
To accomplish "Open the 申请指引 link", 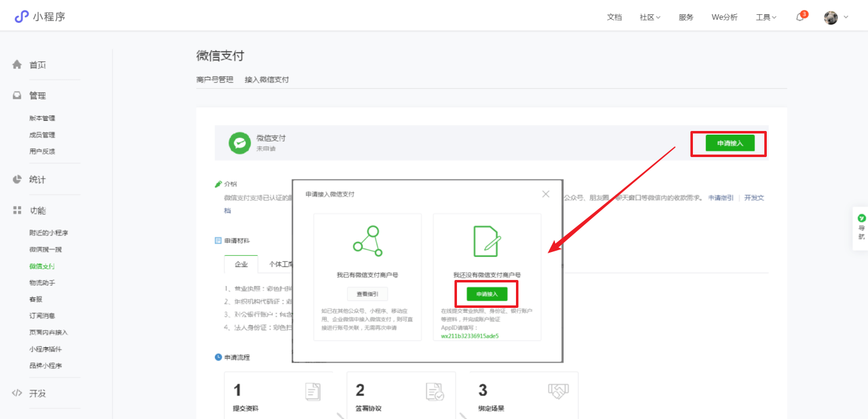I will [721, 198].
